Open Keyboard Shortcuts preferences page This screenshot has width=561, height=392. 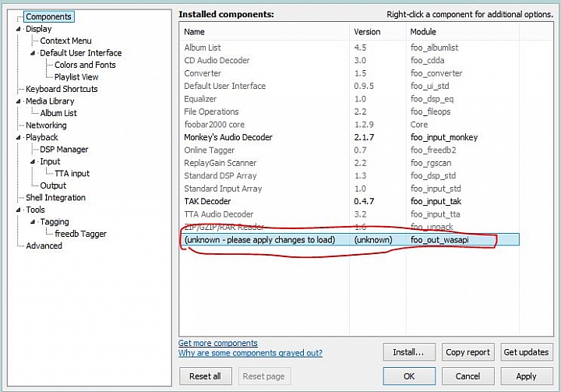(62, 89)
